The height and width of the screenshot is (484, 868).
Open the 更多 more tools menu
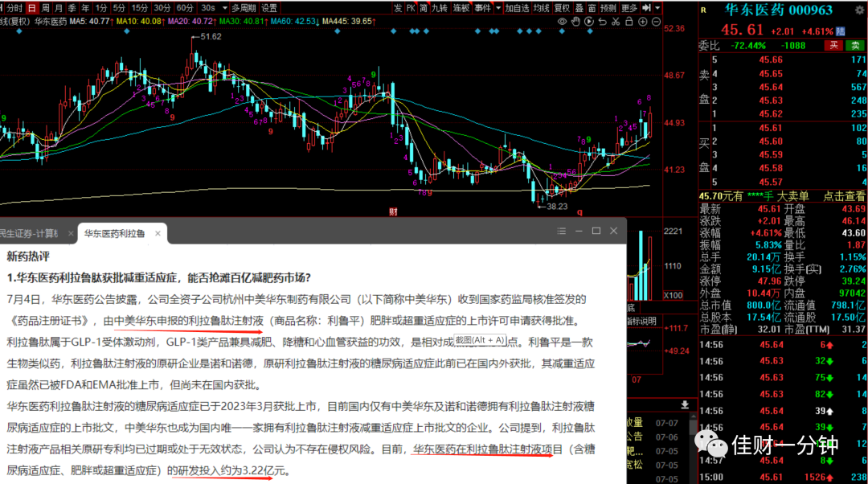(629, 8)
